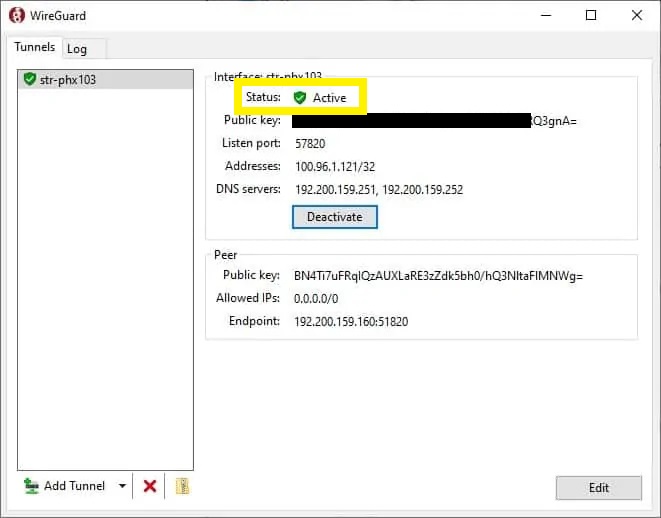Image resolution: width=661 pixels, height=518 pixels.
Task: Click the green Active status shield icon
Action: click(300, 98)
